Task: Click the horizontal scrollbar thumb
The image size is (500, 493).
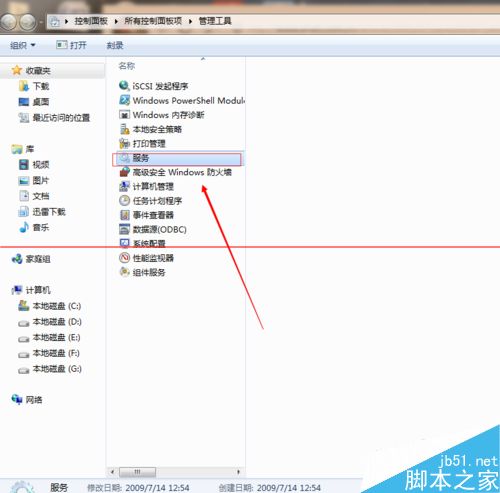Action: [x=137, y=472]
